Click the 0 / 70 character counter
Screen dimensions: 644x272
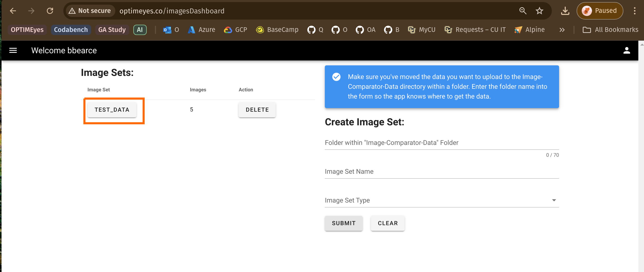point(552,155)
